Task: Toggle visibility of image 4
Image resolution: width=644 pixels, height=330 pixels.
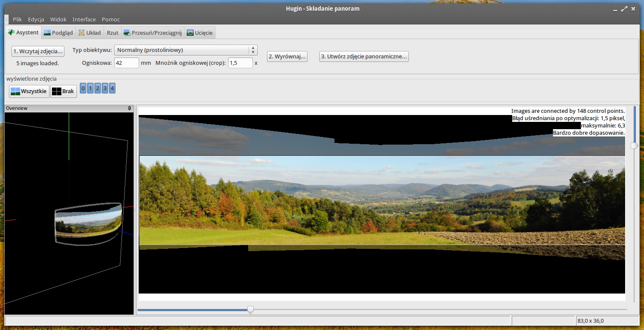Action: [112, 88]
